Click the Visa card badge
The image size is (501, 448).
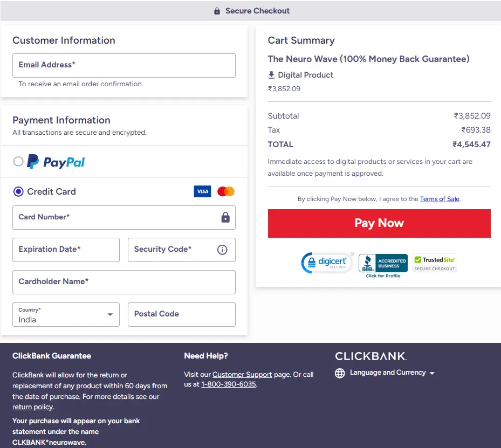(x=202, y=191)
